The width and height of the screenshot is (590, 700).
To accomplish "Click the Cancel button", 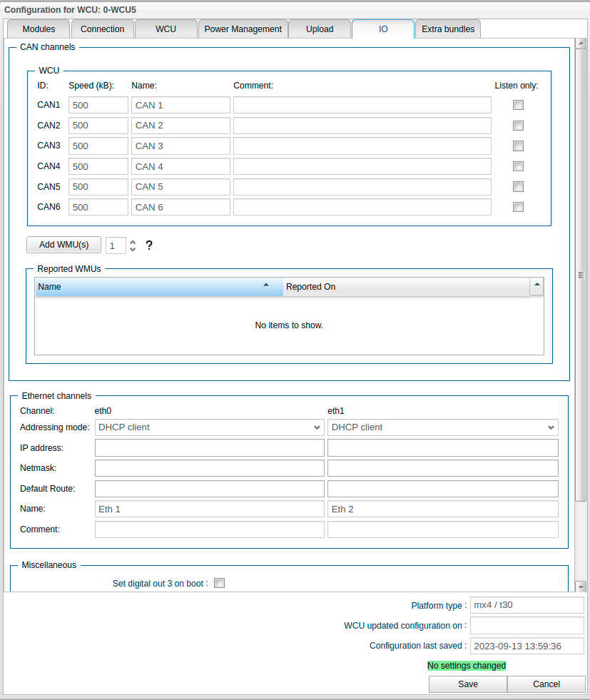I will point(546,684).
